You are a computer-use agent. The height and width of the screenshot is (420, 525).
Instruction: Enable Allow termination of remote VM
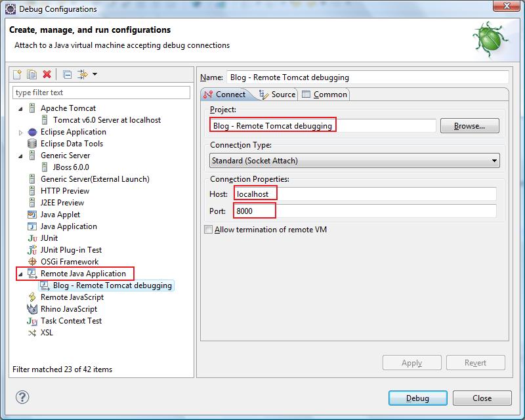208,230
